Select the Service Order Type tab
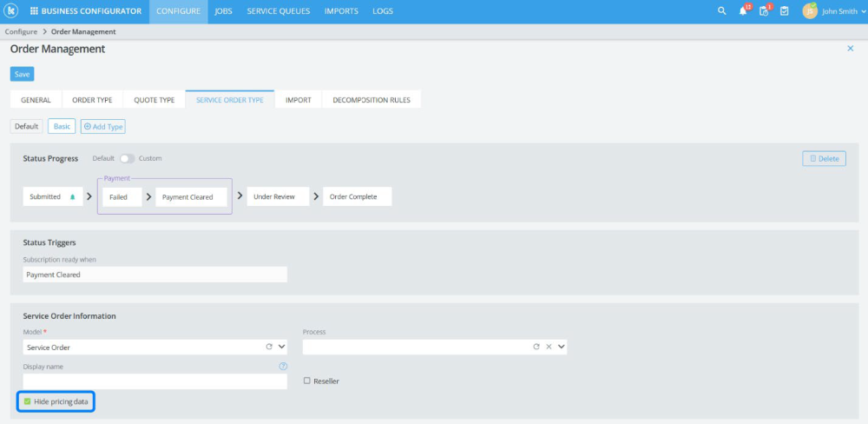The height and width of the screenshot is (424, 868). click(x=230, y=100)
